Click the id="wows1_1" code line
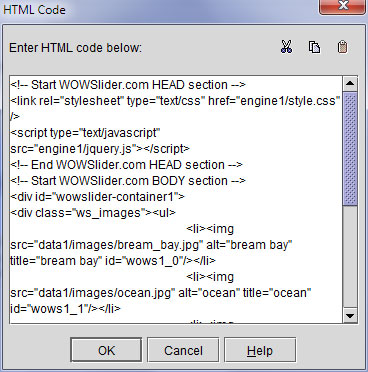 click(65, 309)
